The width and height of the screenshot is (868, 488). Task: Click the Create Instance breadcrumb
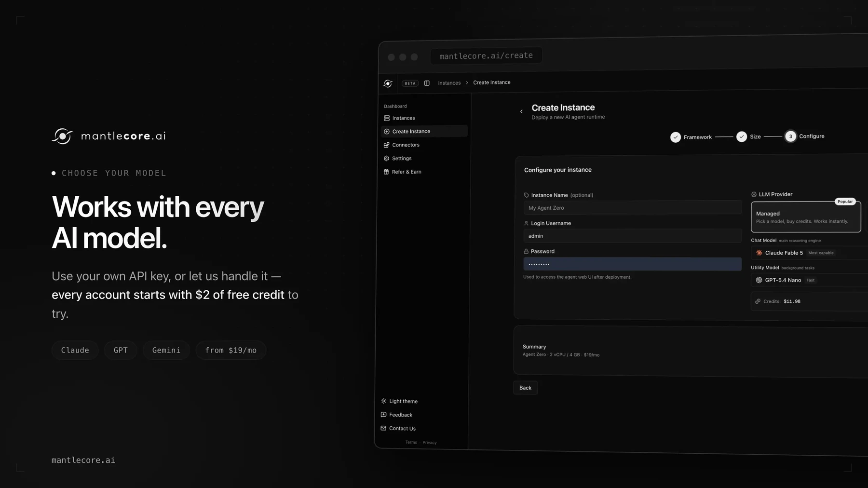(x=492, y=82)
